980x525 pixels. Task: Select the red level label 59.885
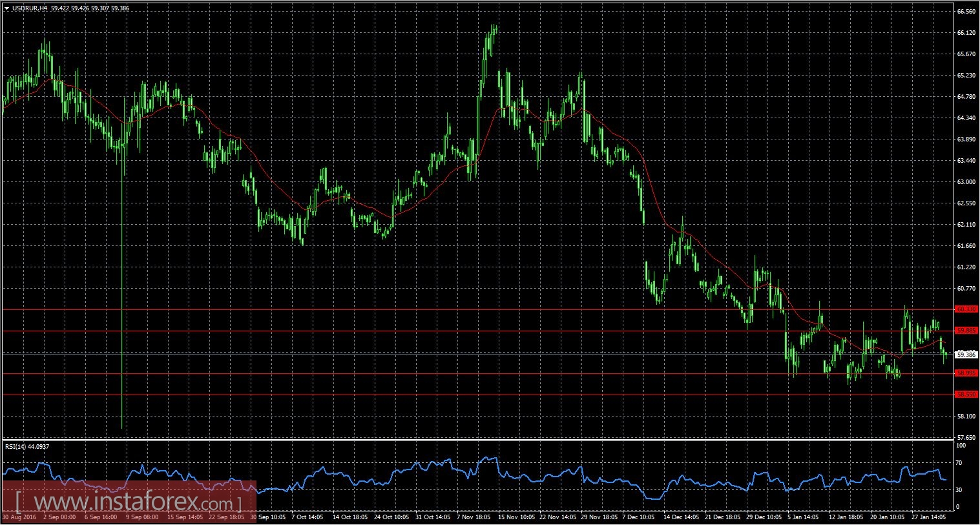[x=967, y=331]
